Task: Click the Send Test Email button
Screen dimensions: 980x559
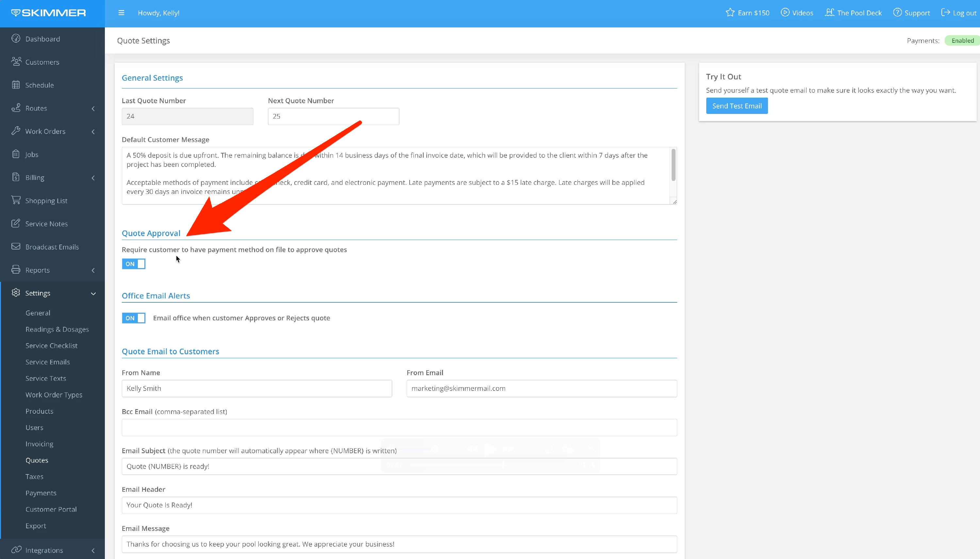Action: 737,106
